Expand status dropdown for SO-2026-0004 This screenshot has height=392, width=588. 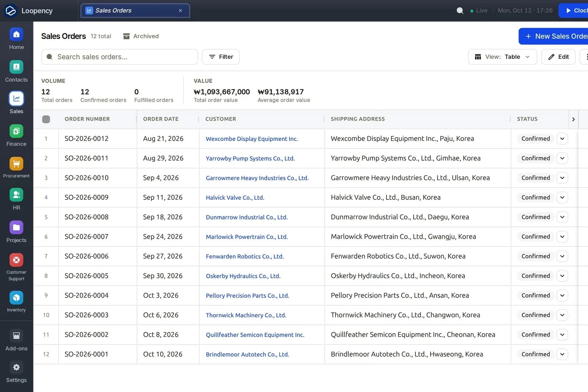pos(562,295)
